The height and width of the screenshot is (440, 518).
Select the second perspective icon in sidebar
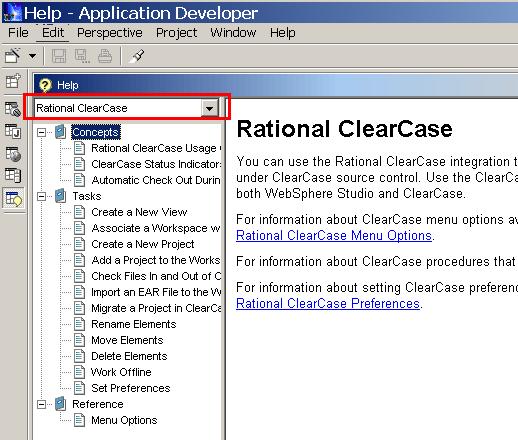click(x=13, y=109)
